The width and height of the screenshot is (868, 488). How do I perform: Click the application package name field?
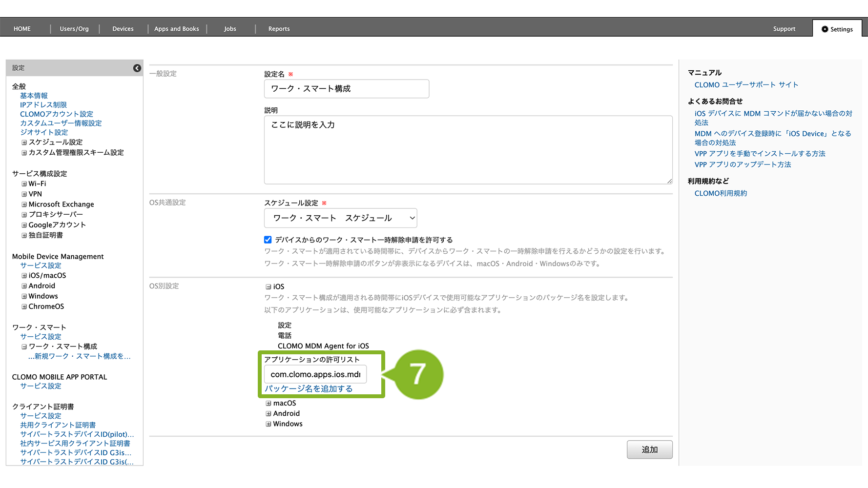(315, 374)
